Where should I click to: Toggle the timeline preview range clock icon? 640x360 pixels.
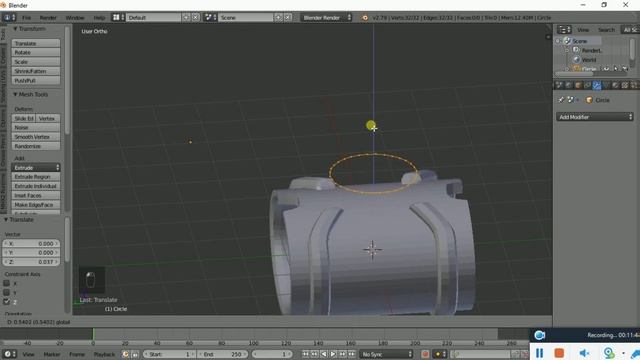point(126,354)
